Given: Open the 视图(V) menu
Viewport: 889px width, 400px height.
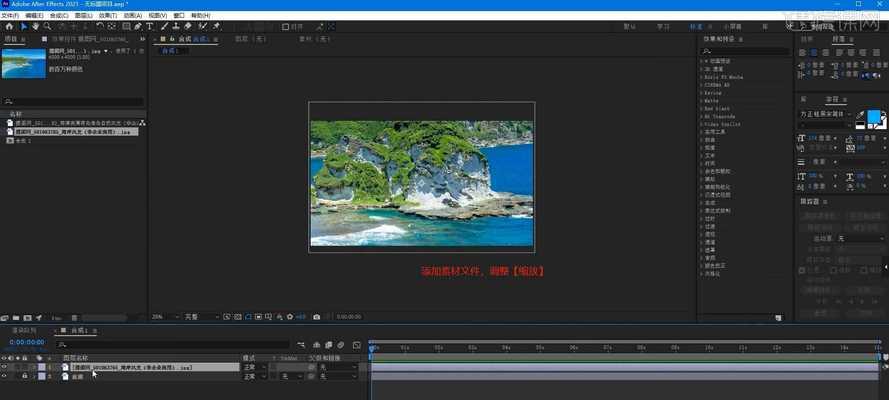Looking at the screenshot, I should [158, 16].
